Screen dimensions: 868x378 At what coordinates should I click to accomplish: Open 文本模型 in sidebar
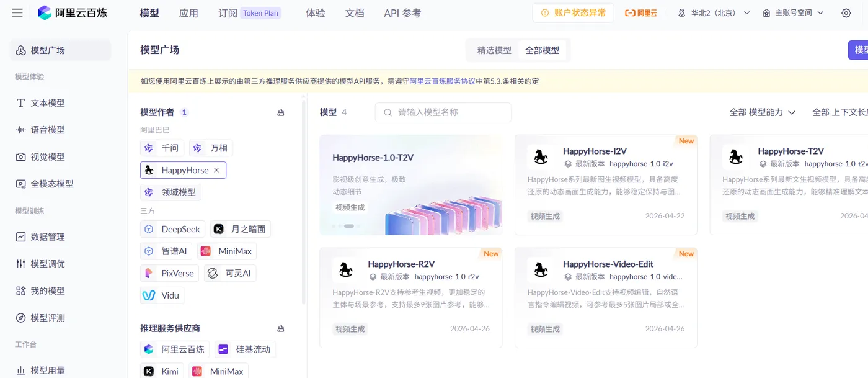click(60, 103)
